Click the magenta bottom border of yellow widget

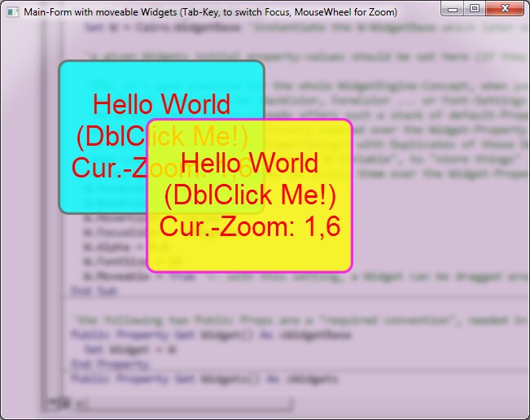coord(249,269)
